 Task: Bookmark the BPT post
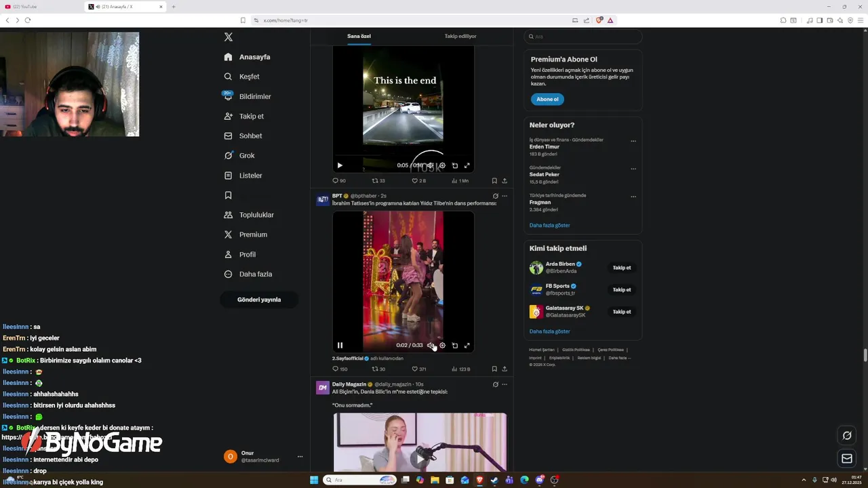[494, 369]
